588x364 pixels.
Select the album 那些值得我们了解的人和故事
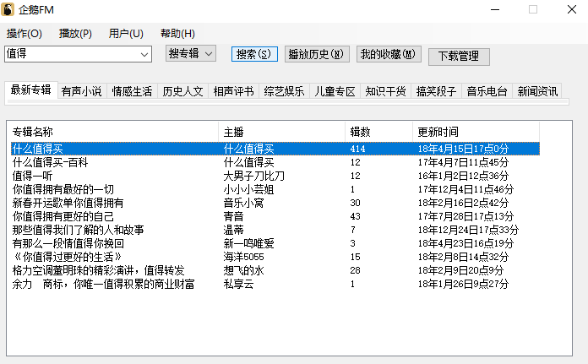point(78,230)
